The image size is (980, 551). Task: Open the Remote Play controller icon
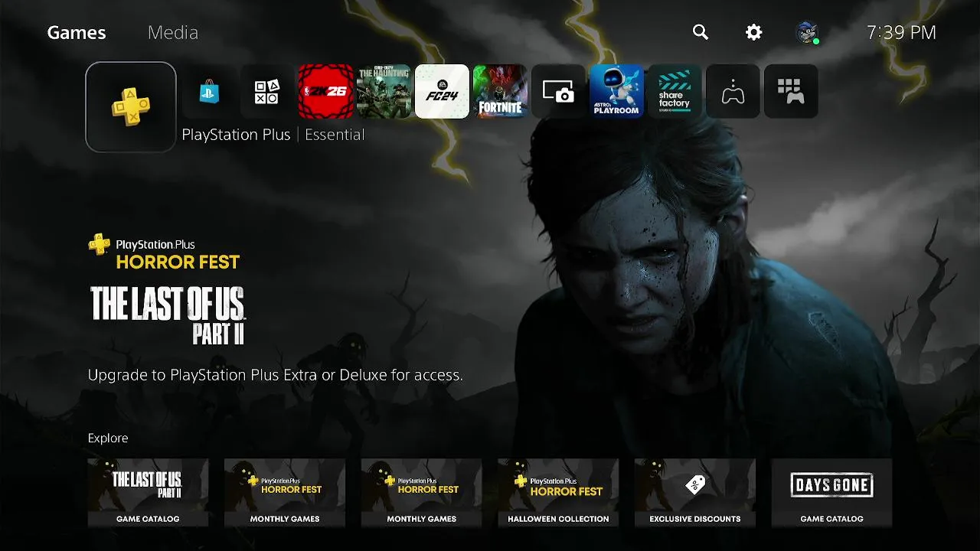tap(733, 92)
